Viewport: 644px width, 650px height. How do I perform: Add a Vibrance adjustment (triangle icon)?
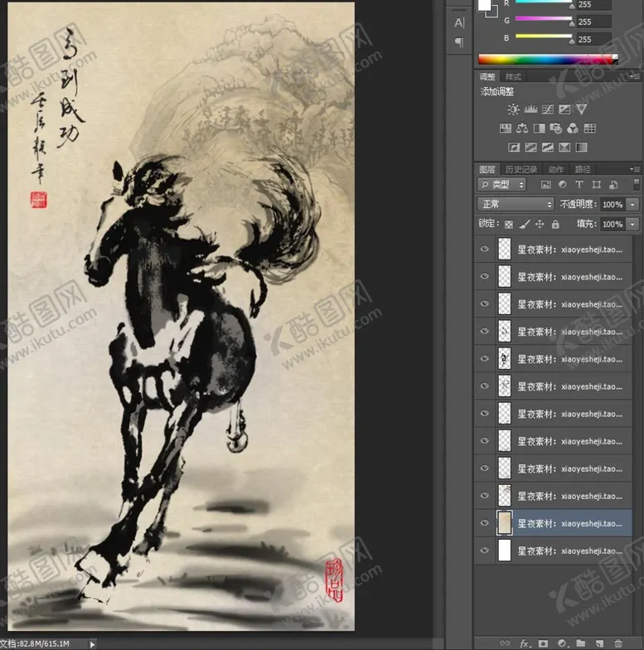tap(582, 109)
